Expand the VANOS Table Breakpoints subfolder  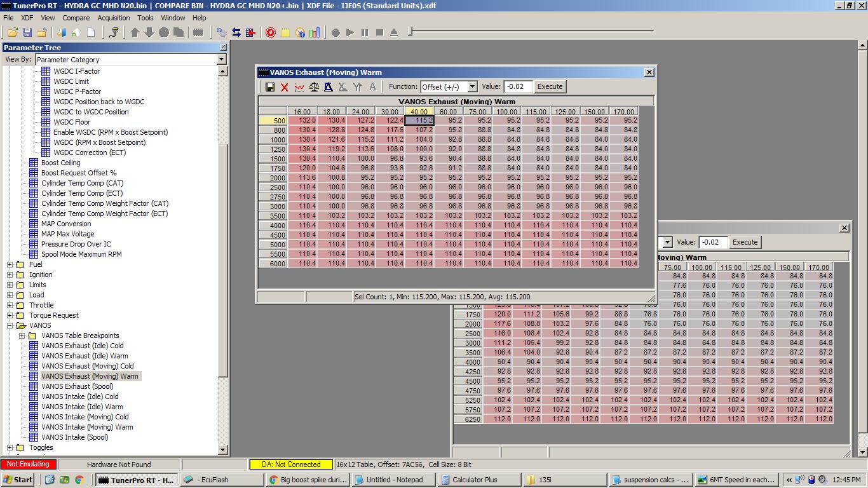22,335
